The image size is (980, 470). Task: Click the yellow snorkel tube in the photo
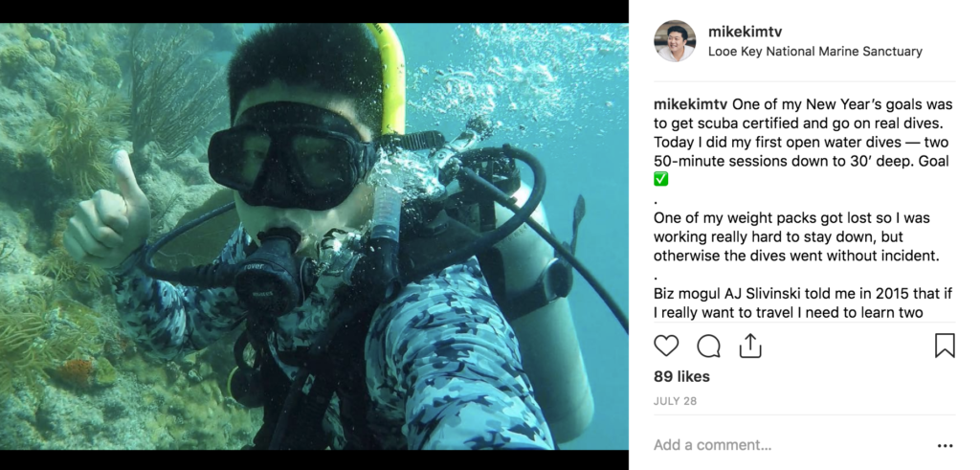[390, 78]
